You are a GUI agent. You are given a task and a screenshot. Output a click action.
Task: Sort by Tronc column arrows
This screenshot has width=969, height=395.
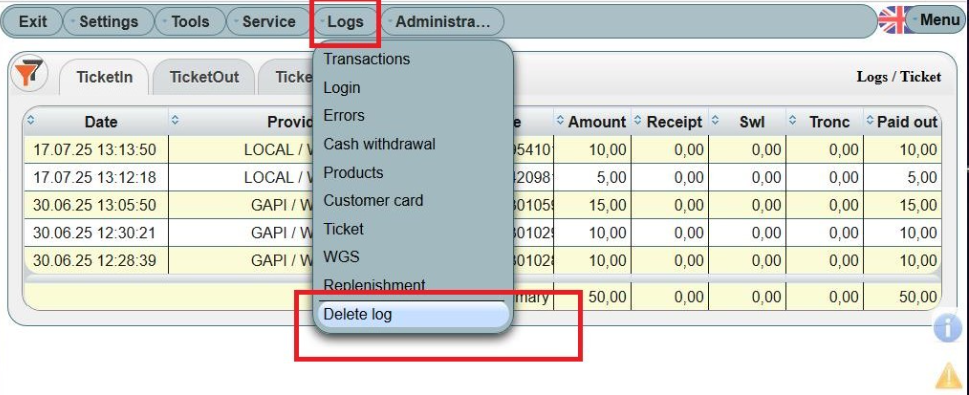click(793, 120)
